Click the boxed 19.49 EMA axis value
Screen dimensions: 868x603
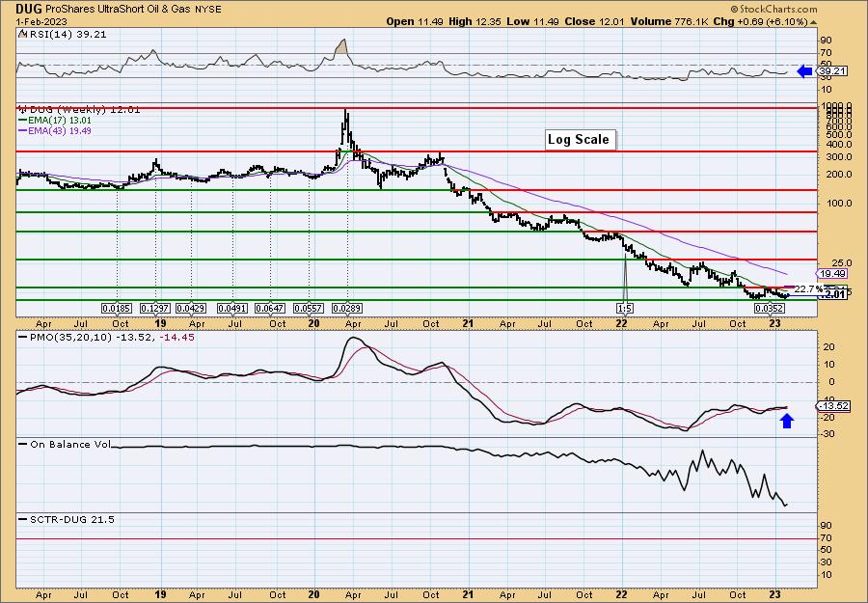831,274
